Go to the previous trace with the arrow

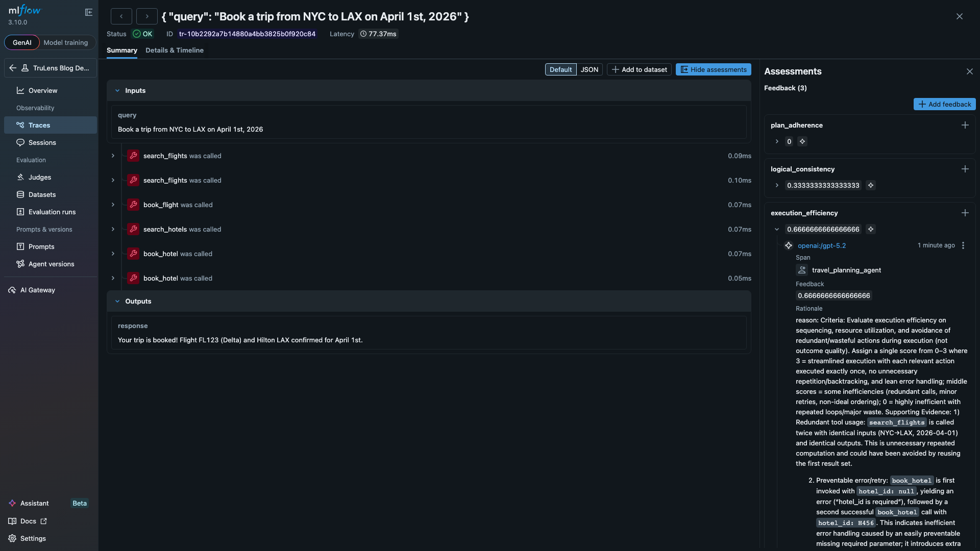click(x=121, y=16)
